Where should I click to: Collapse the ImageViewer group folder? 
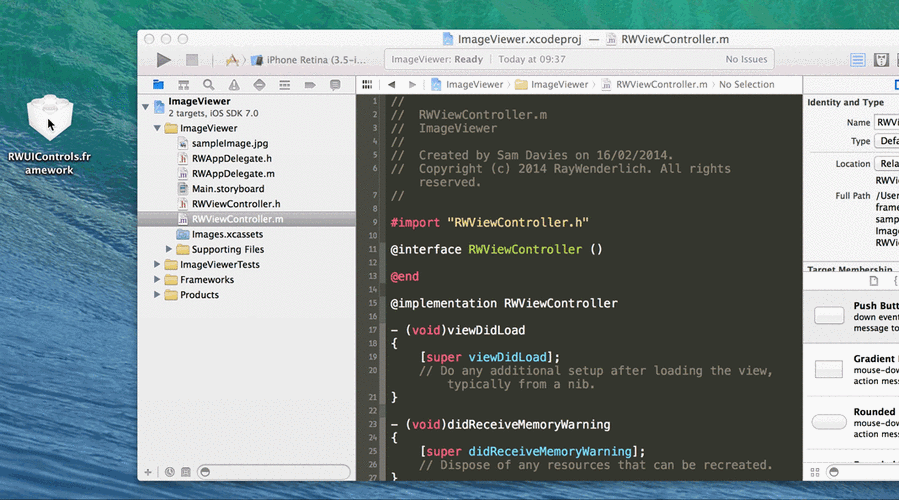click(x=157, y=128)
